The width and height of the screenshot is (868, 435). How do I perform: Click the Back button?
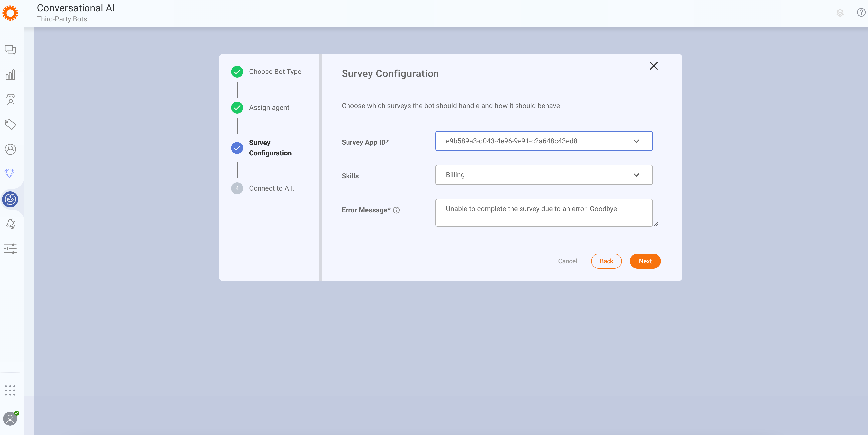[606, 261]
